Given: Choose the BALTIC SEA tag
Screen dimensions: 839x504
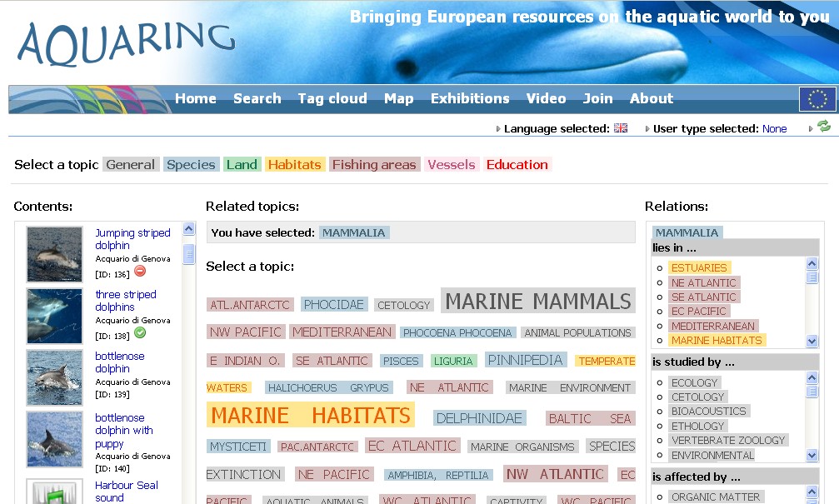Looking at the screenshot, I should point(590,418).
